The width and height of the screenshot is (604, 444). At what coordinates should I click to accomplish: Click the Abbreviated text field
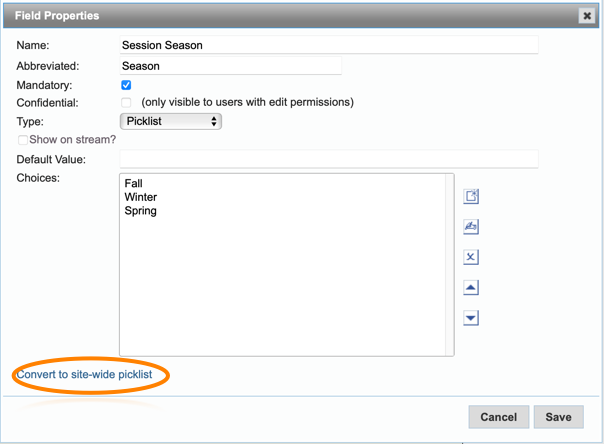tap(230, 66)
